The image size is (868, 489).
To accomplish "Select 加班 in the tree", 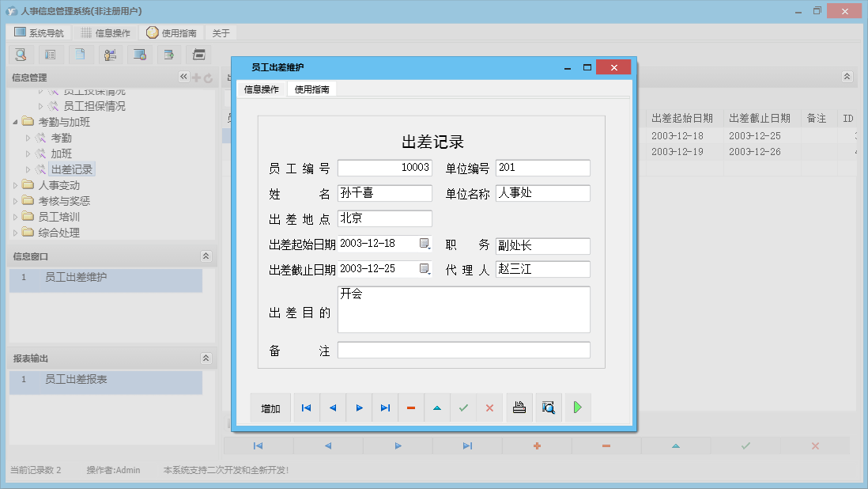I will [61, 154].
